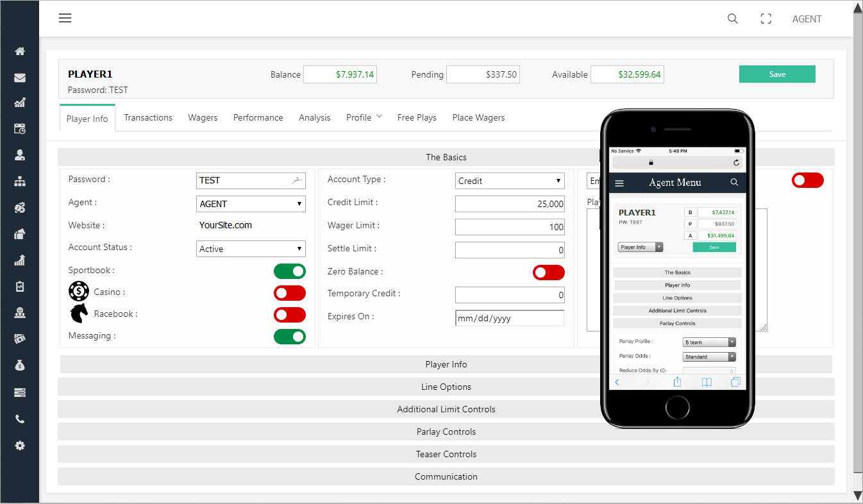Click the Credit Limit input field
The height and width of the screenshot is (504, 863).
pyautogui.click(x=510, y=204)
